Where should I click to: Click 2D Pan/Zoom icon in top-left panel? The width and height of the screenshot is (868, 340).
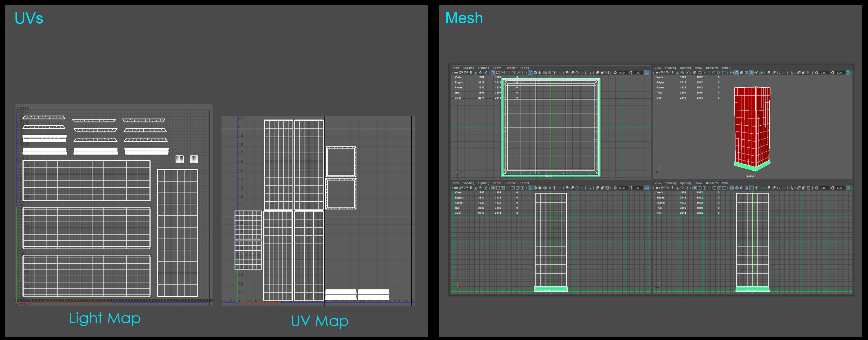(x=481, y=73)
